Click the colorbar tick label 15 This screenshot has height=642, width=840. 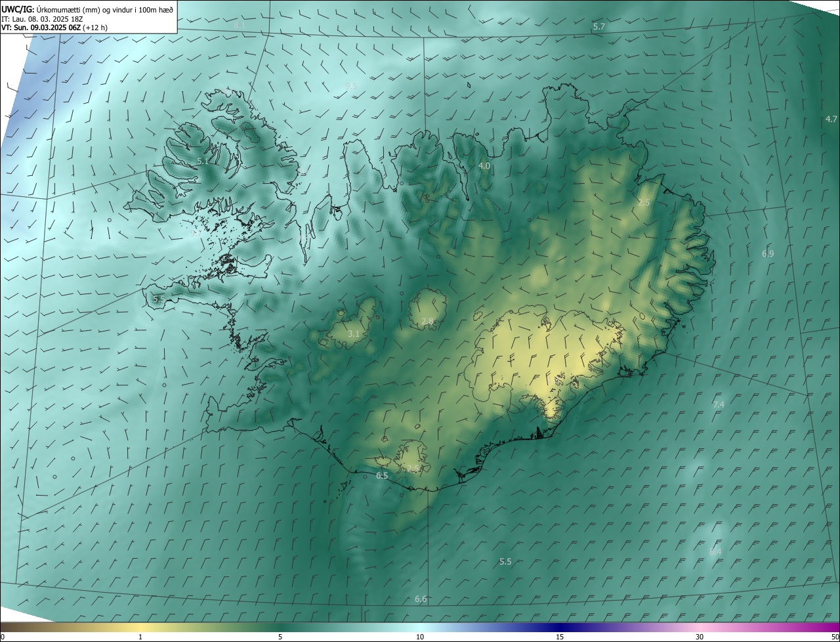[560, 637]
